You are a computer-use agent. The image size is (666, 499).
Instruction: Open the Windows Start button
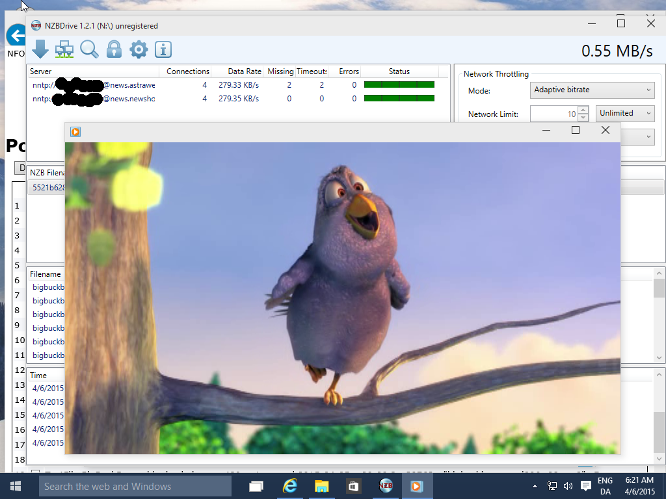[15, 486]
